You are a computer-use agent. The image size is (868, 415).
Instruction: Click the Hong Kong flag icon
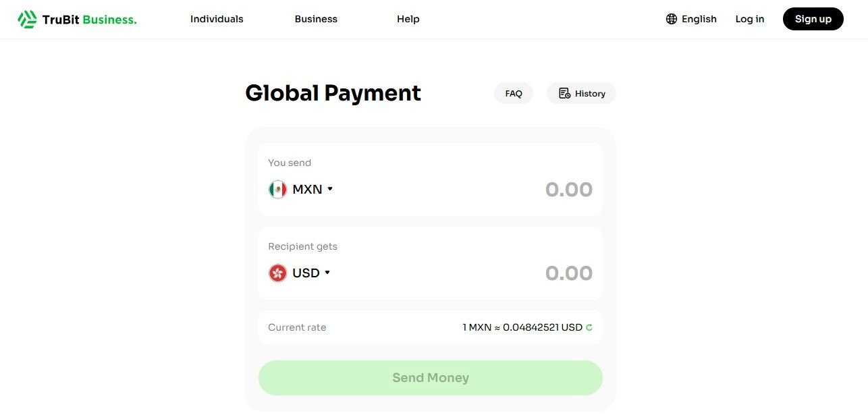[x=277, y=273]
